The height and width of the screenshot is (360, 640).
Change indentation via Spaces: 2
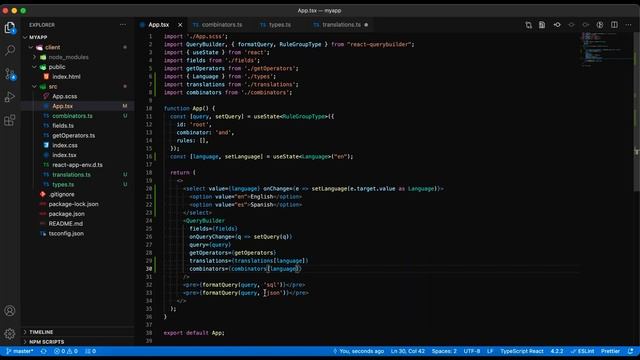pos(444,351)
